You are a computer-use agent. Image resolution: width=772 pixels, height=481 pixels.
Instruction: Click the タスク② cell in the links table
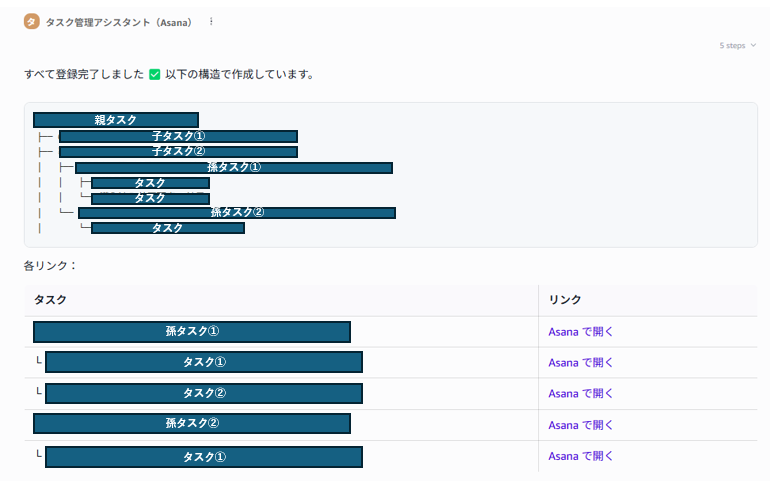[x=204, y=393]
